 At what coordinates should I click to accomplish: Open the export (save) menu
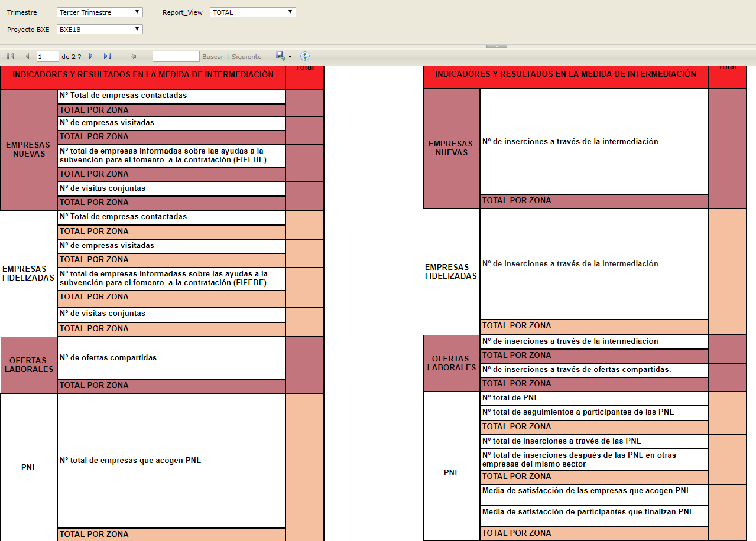(x=284, y=56)
